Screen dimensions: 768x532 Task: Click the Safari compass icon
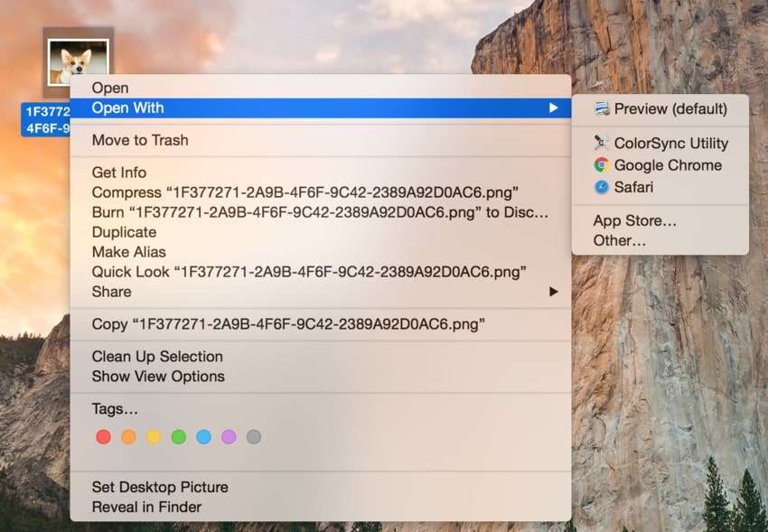[x=602, y=187]
